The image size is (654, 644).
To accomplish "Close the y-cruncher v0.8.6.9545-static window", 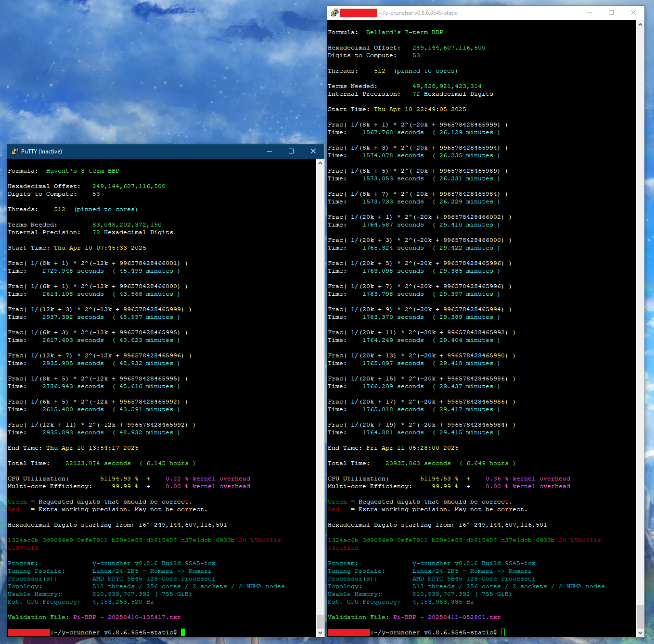I will [633, 13].
